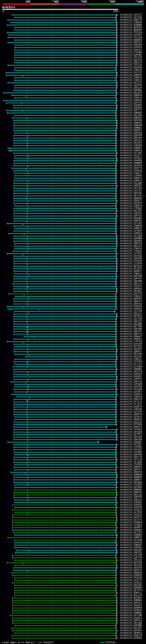This screenshot has height=644, width=146.
Task: Choose the UniRef100_A1IIE4 hit label
Action: 131,533
